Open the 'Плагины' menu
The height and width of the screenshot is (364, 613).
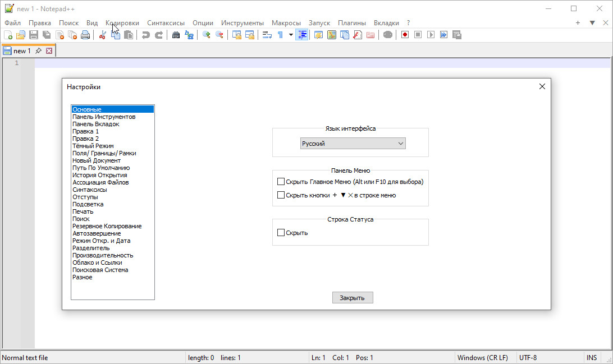[x=351, y=23]
